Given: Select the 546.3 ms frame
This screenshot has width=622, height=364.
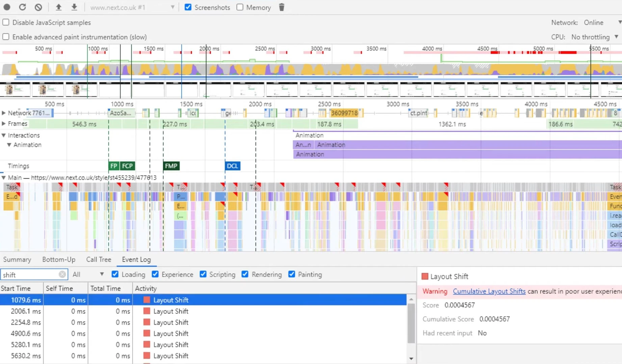Looking at the screenshot, I should (x=84, y=124).
